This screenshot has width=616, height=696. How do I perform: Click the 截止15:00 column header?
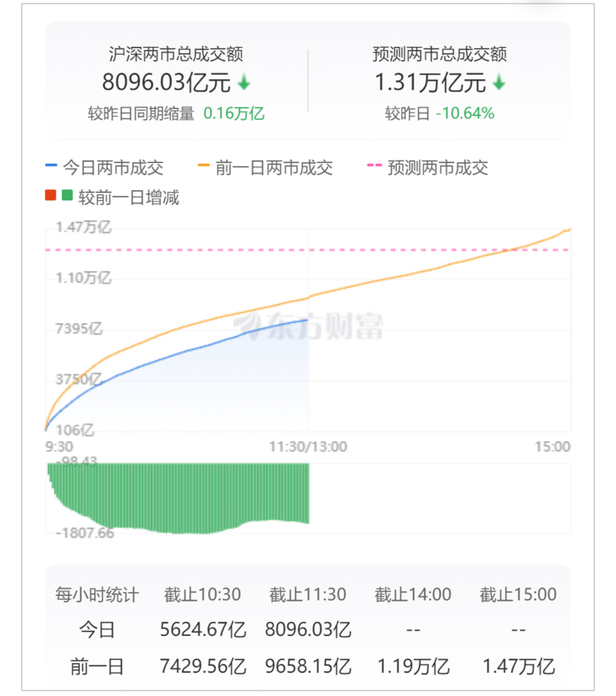point(518,594)
